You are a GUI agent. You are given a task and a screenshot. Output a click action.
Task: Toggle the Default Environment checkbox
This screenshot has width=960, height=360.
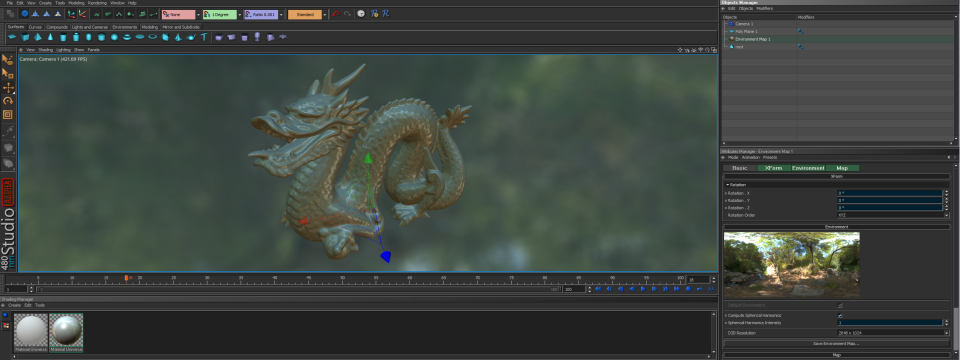[840, 305]
